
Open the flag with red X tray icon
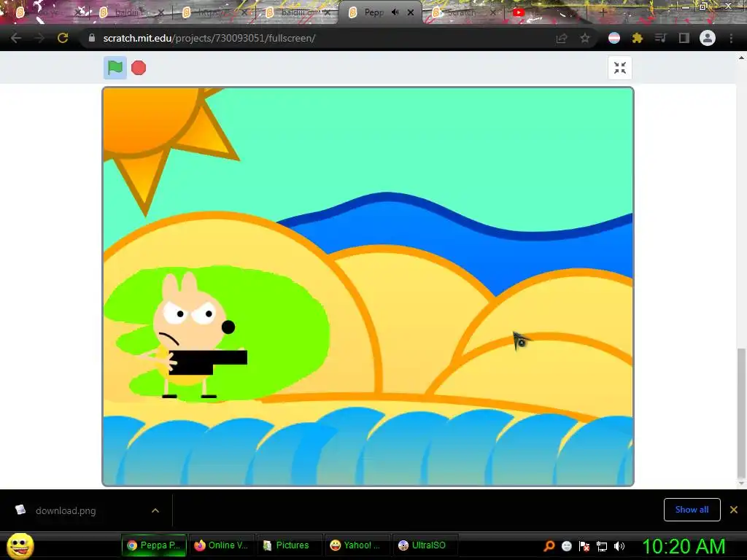(x=584, y=545)
